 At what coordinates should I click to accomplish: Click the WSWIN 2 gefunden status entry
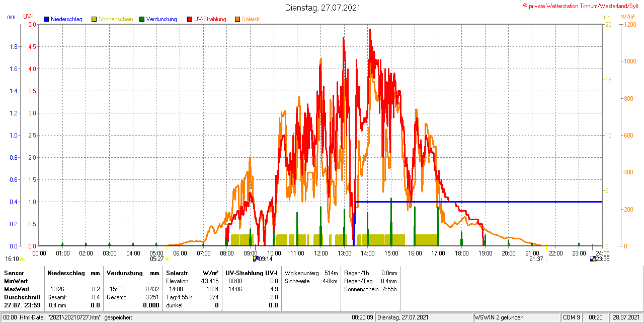pos(499,317)
